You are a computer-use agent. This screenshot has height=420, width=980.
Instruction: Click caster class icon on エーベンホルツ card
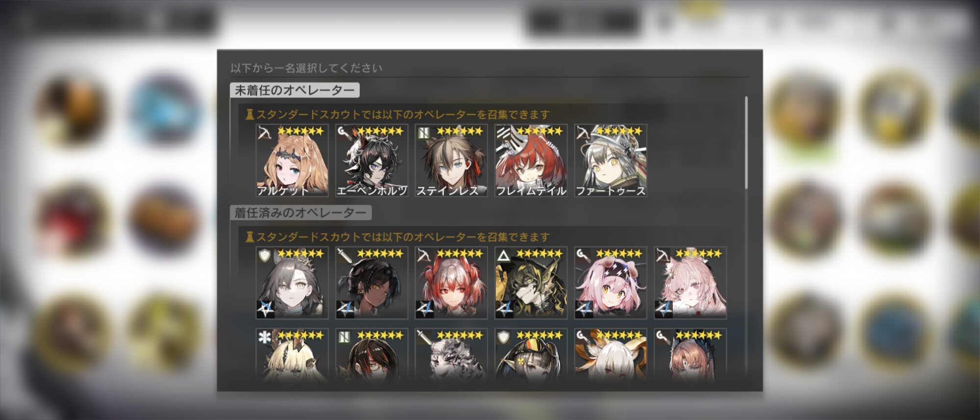344,132
